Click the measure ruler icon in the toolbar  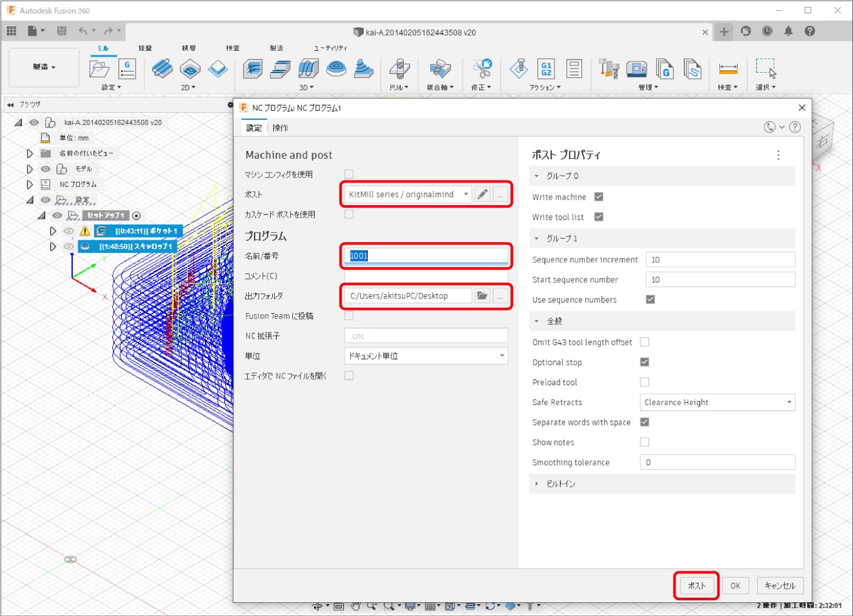pos(728,68)
